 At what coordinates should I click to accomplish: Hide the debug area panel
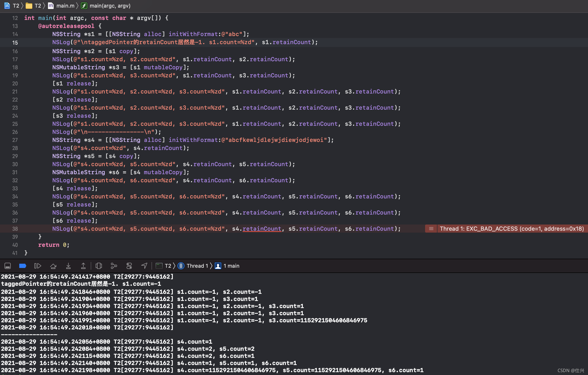click(8, 266)
